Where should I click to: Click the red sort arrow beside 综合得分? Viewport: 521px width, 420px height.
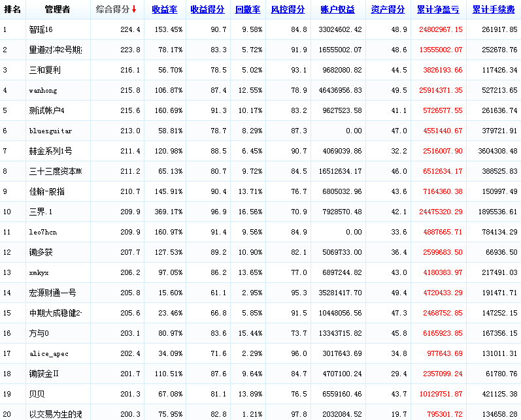tap(134, 9)
